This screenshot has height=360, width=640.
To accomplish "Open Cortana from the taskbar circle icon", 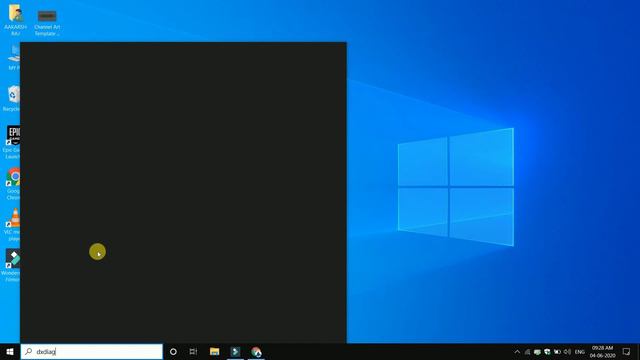I will [x=173, y=351].
